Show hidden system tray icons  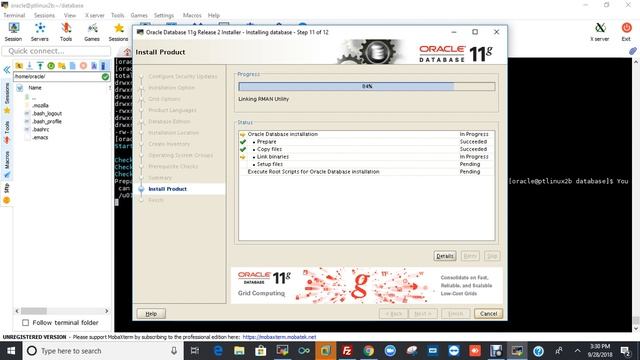[577, 351]
